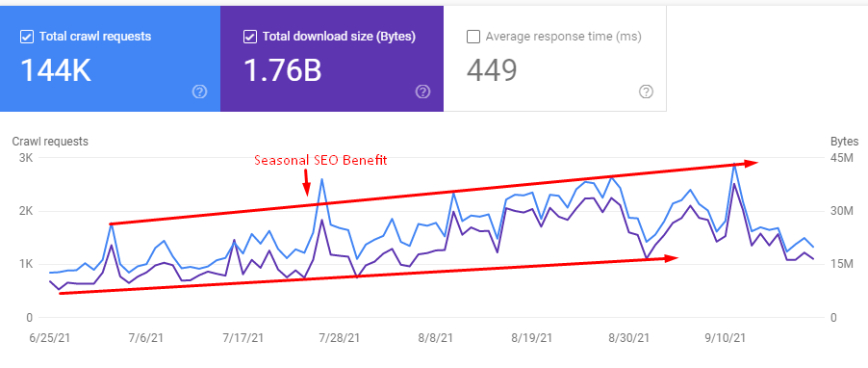Image resolution: width=868 pixels, height=368 pixels.
Task: Click the blue line spike near 7/28/21
Action: 322,179
